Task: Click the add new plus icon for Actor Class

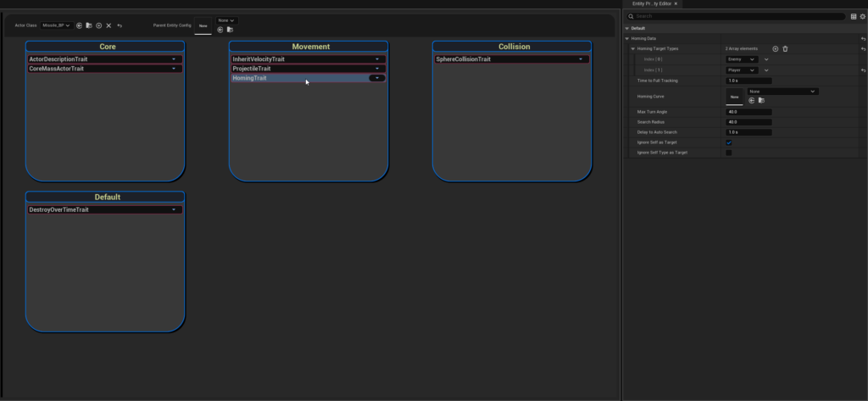Action: (x=98, y=26)
